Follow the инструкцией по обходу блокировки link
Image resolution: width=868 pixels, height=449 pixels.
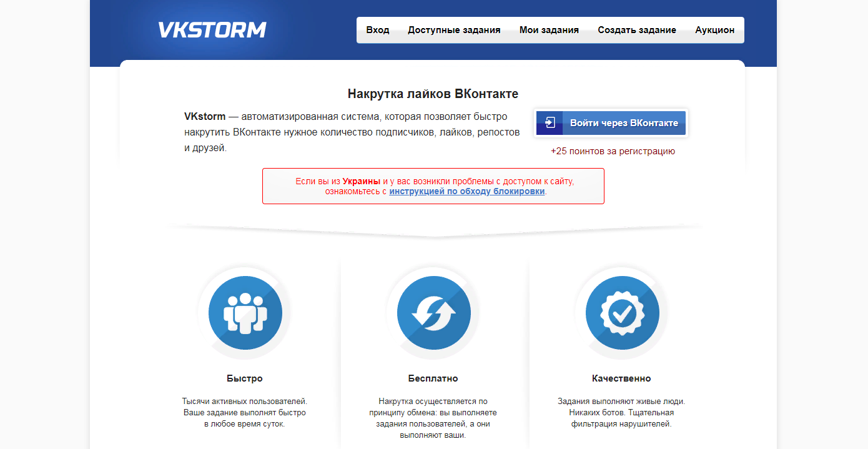[x=467, y=192]
